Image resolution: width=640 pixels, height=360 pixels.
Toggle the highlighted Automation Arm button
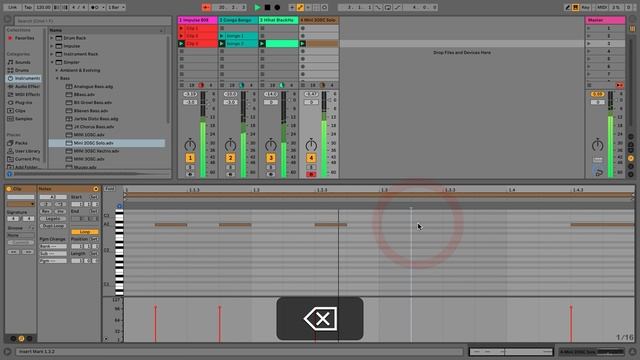coord(300,7)
